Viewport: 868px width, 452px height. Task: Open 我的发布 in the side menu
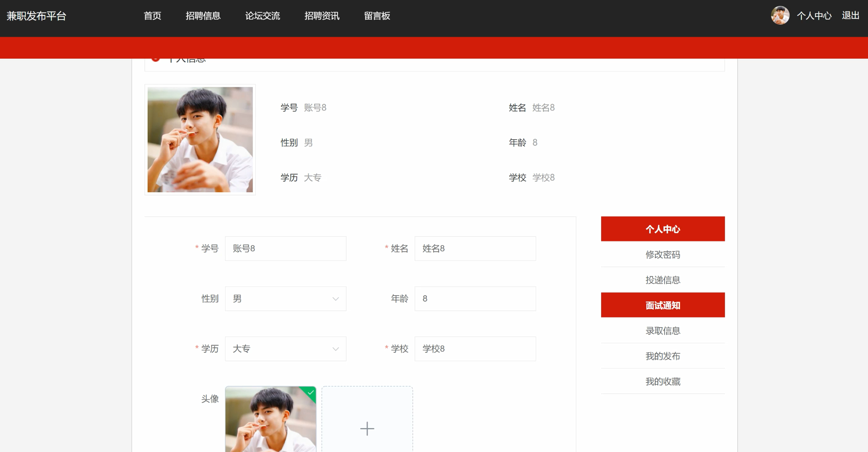click(x=663, y=356)
